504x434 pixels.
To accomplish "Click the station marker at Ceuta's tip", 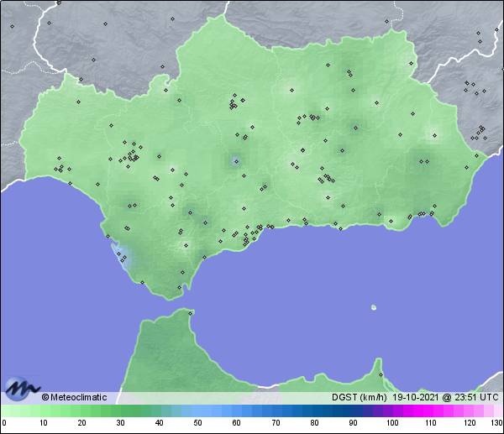I will coord(191,313).
